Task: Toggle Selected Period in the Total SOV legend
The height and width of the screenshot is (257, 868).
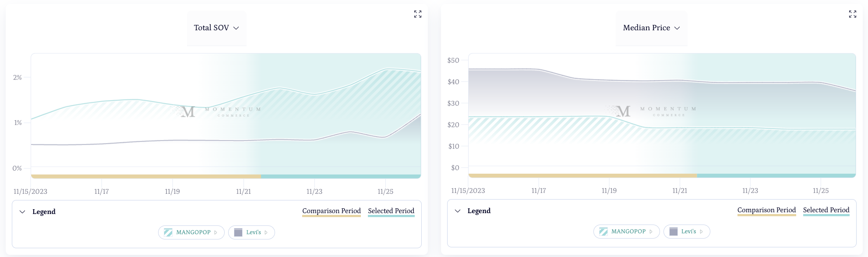Action: 391,211
